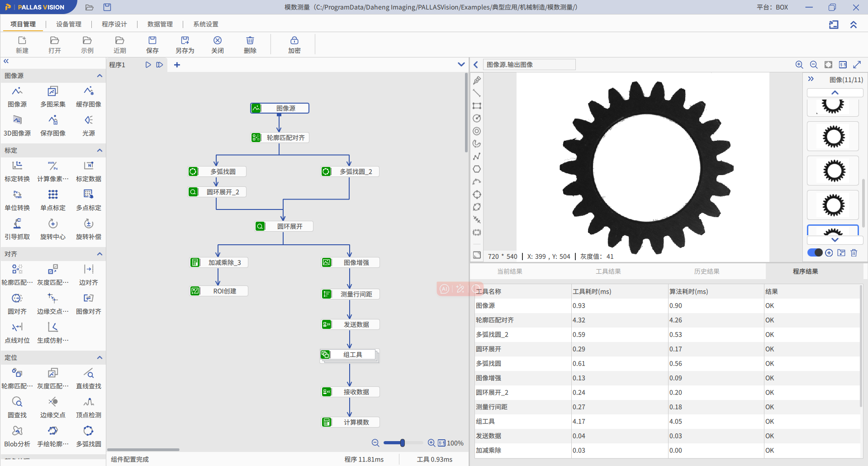Select Blob分析 tool
868x466 pixels.
(x=17, y=437)
